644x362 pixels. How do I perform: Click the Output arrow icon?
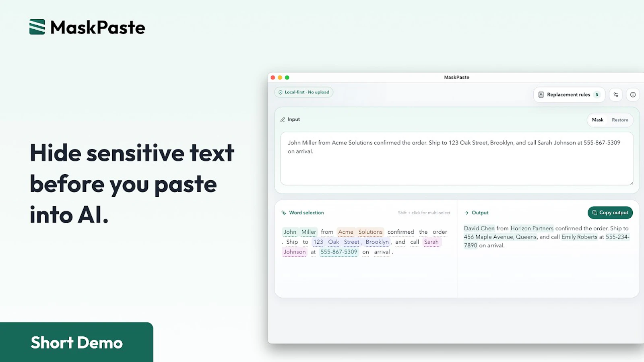click(466, 213)
